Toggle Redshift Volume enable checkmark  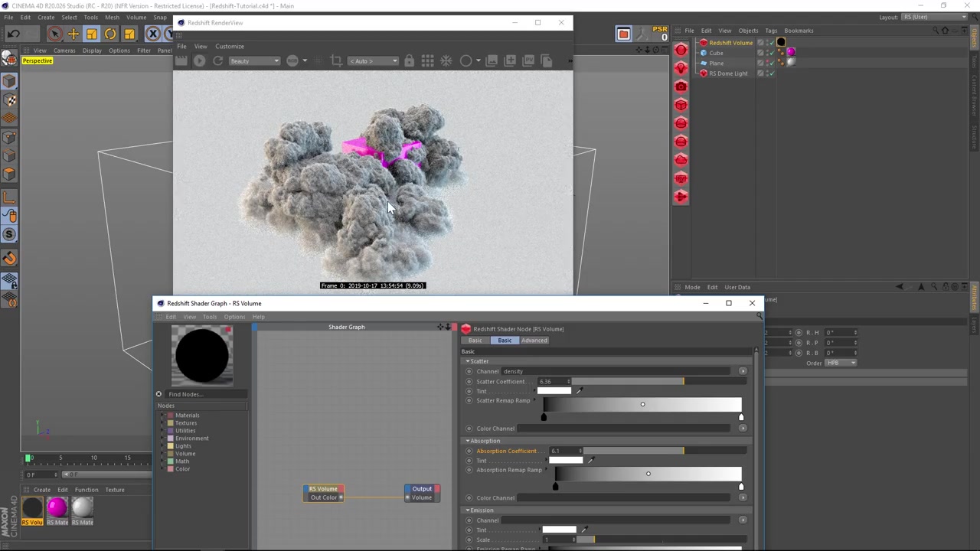(x=771, y=43)
